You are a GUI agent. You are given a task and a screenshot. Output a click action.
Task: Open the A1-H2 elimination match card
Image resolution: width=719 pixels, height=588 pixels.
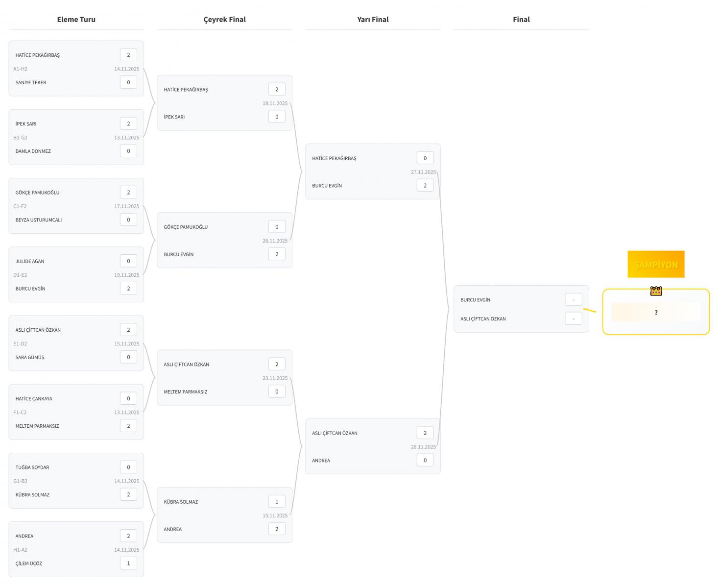point(76,69)
